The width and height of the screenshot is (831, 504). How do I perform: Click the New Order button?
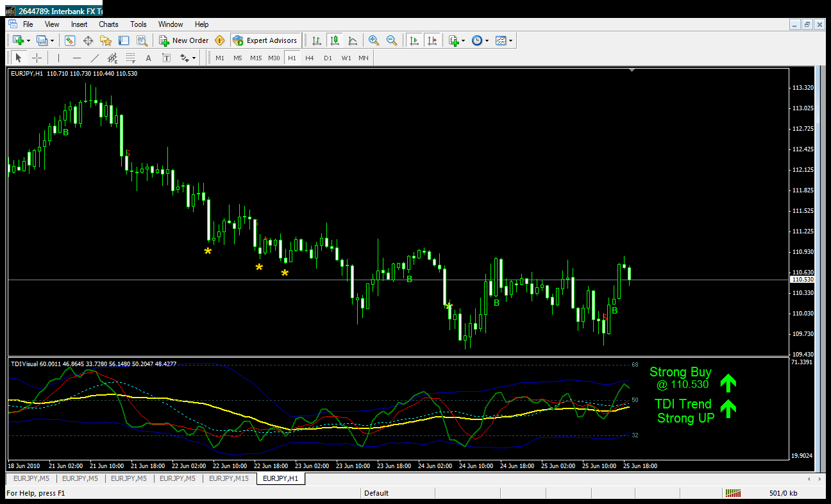tap(184, 40)
